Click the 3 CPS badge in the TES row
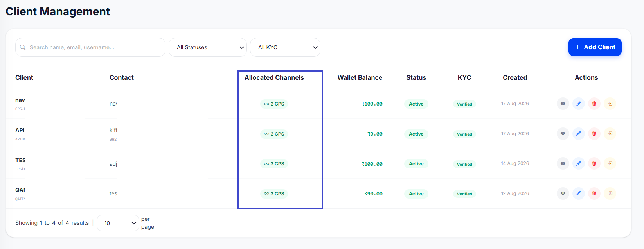Image resolution: width=644 pixels, height=249 pixels. click(x=274, y=164)
